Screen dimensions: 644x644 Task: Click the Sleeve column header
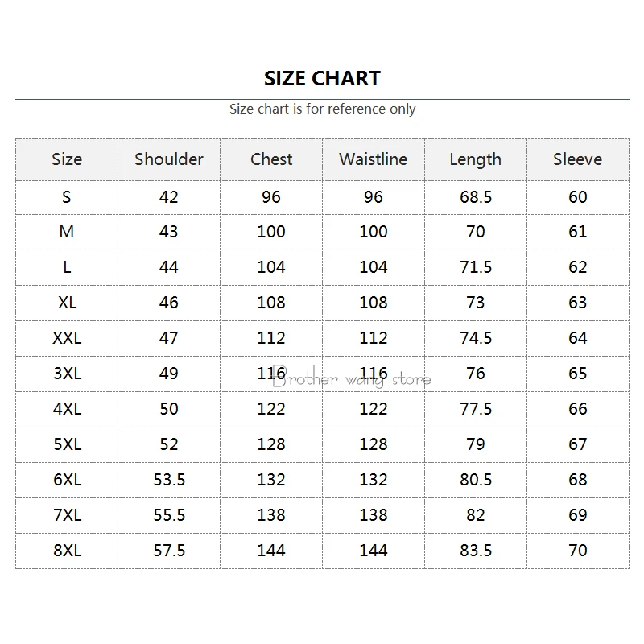[578, 159]
